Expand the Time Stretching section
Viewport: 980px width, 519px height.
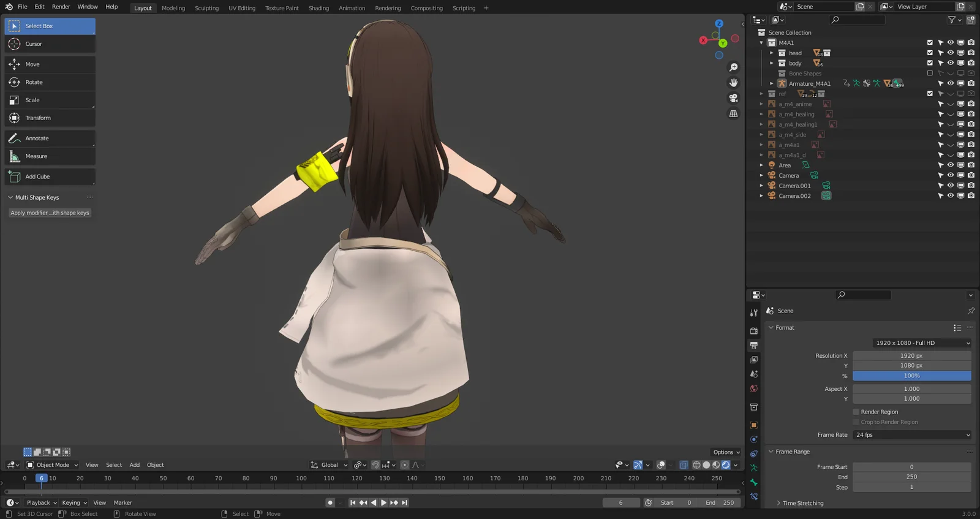(802, 503)
